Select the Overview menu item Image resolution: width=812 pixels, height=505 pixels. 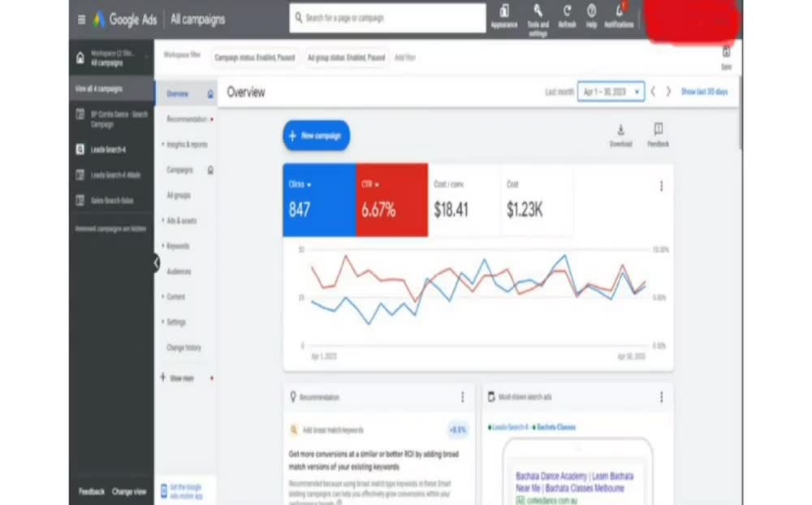click(x=178, y=94)
